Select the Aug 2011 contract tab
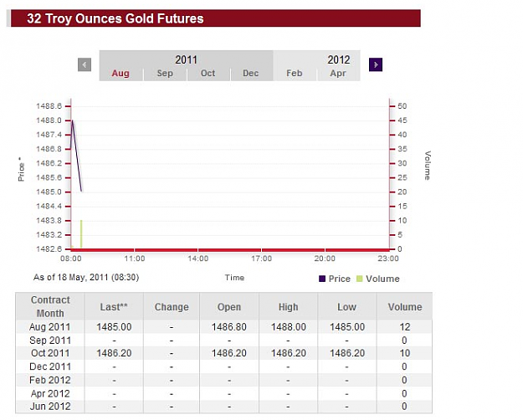523x420 pixels. (120, 73)
